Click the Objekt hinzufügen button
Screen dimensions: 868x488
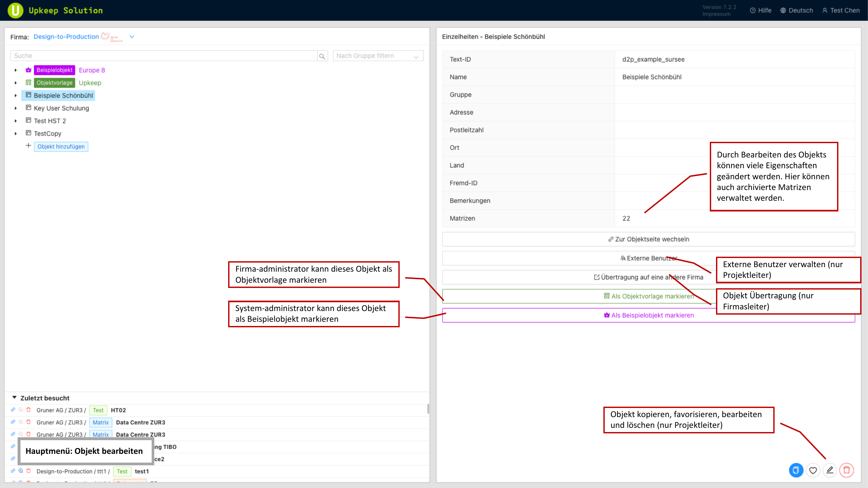pyautogui.click(x=61, y=146)
